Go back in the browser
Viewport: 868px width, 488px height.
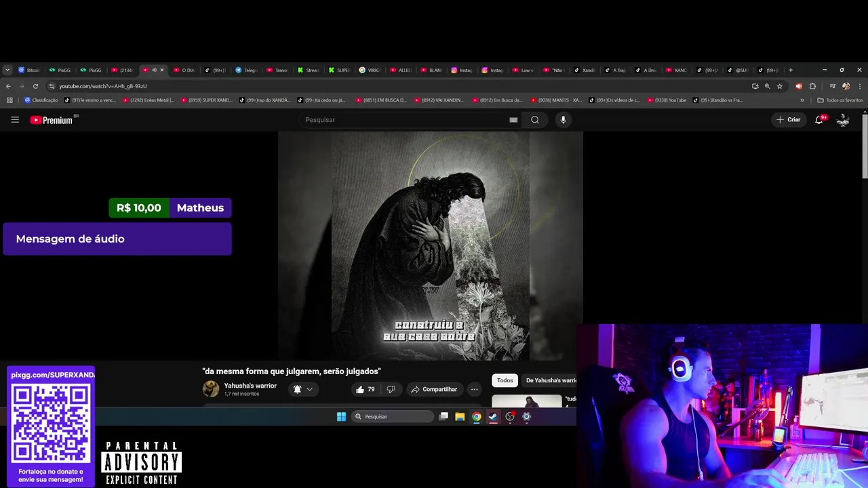[x=8, y=86]
